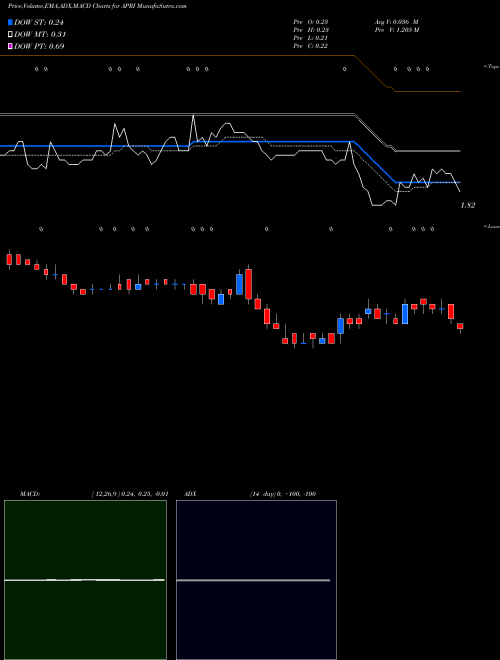The width and height of the screenshot is (500, 660).
Task: Click the Pre O: 0.23 value
Action: [311, 21]
